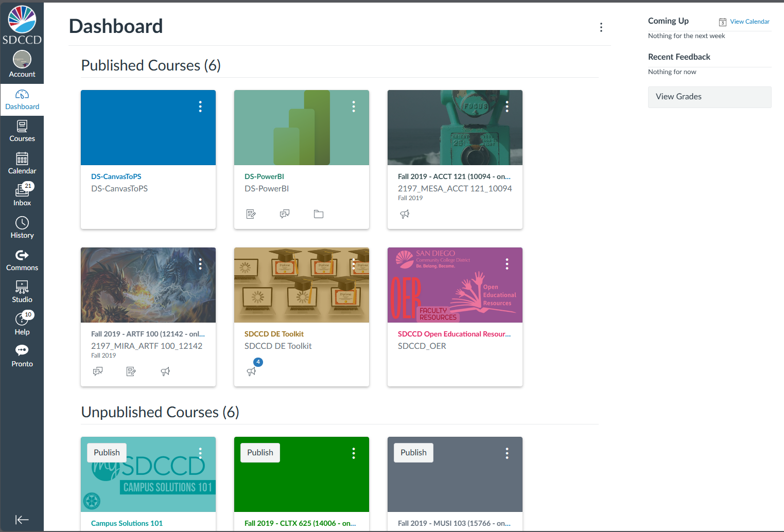
Task: Go to Courses in the sidebar
Action: 22,131
